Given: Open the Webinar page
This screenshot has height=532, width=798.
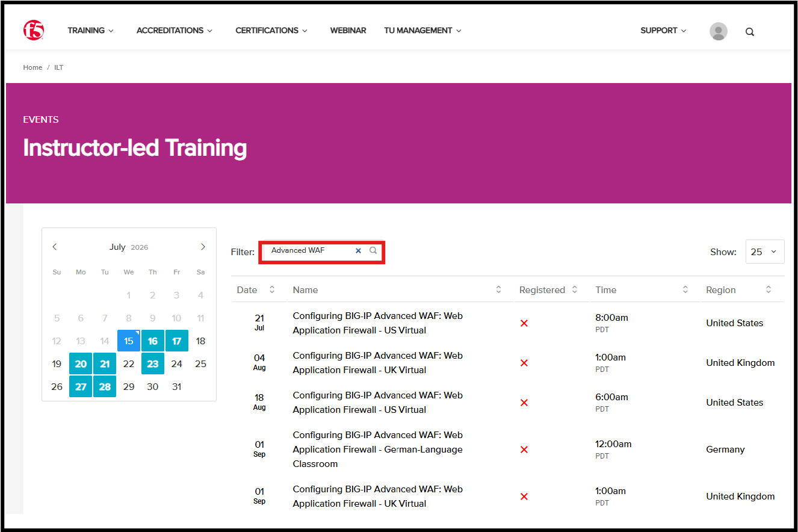Looking at the screenshot, I should [348, 30].
